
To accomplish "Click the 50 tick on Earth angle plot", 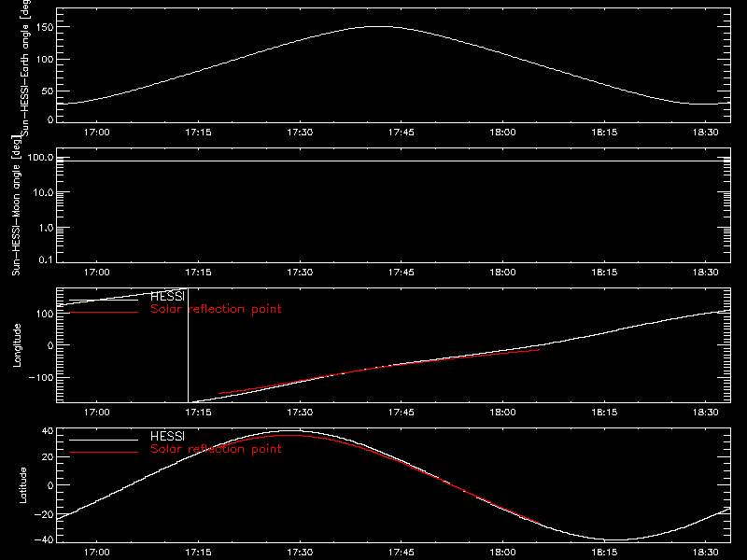I will [x=48, y=91].
